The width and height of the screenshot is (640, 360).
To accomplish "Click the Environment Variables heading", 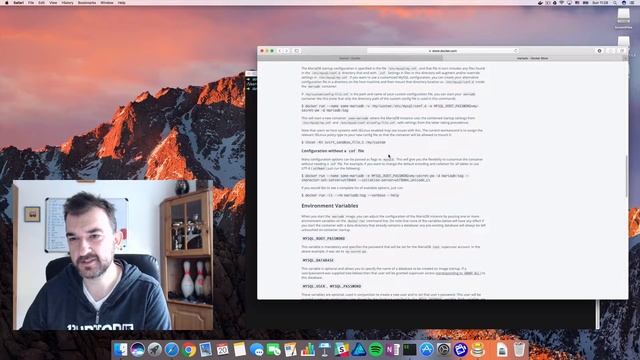I will tap(330, 206).
